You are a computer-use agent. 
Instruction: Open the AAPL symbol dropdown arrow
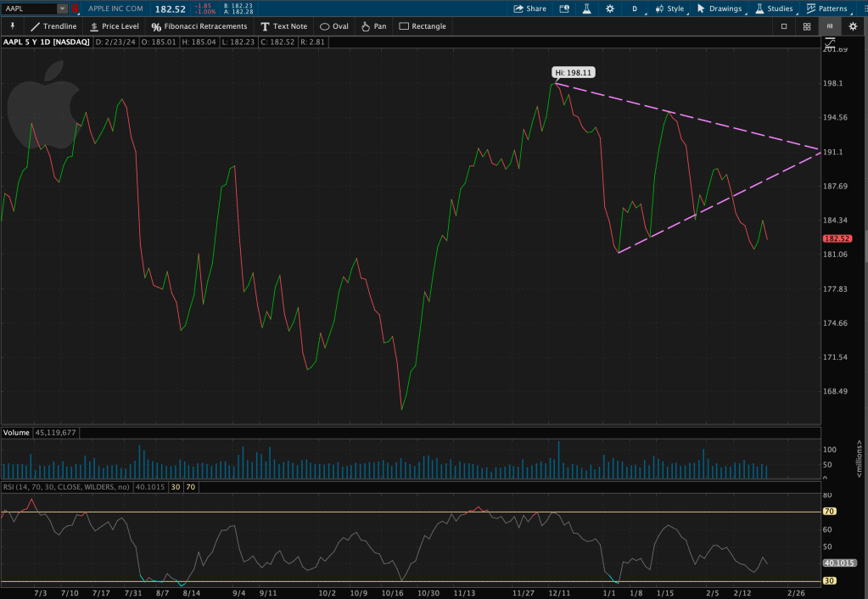point(62,8)
